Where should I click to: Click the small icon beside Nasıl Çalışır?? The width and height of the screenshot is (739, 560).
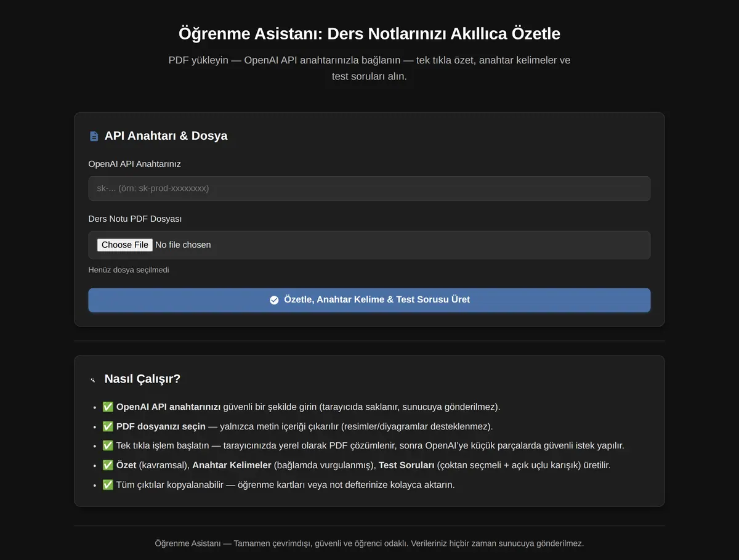point(93,379)
